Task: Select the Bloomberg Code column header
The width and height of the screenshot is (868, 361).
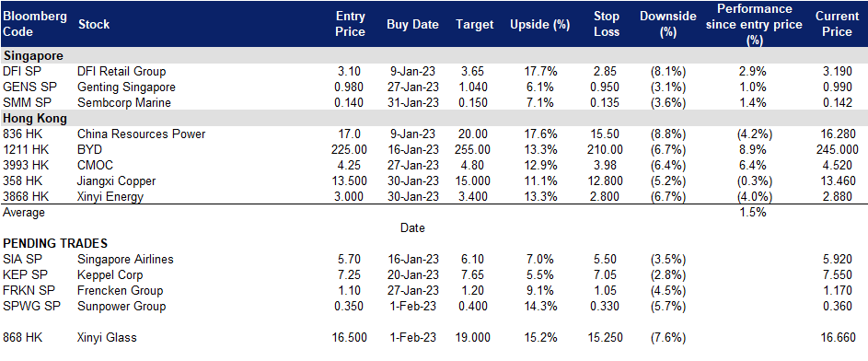Action: pyautogui.click(x=35, y=24)
